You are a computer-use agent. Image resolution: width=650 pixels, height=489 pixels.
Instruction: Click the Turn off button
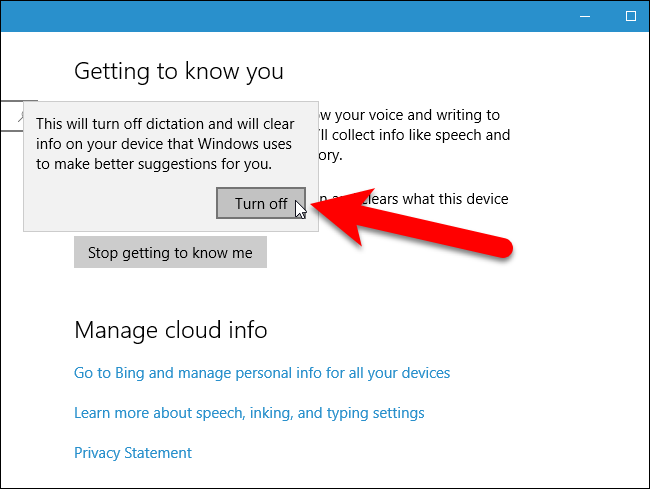(x=260, y=203)
